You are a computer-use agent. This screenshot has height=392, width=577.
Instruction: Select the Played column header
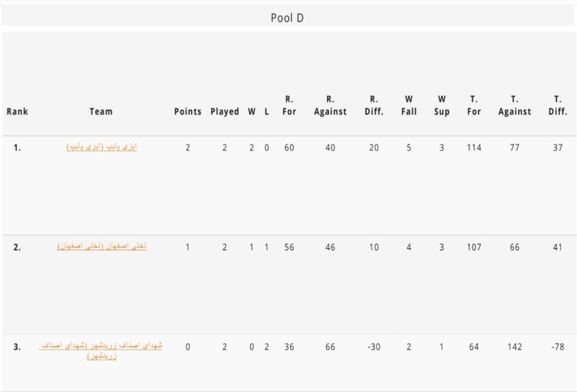pyautogui.click(x=225, y=111)
